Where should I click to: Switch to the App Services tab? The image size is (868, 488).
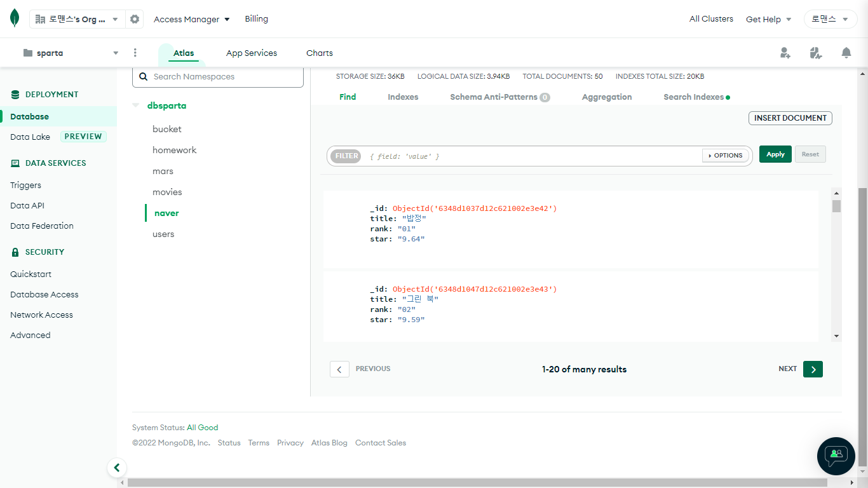point(252,53)
